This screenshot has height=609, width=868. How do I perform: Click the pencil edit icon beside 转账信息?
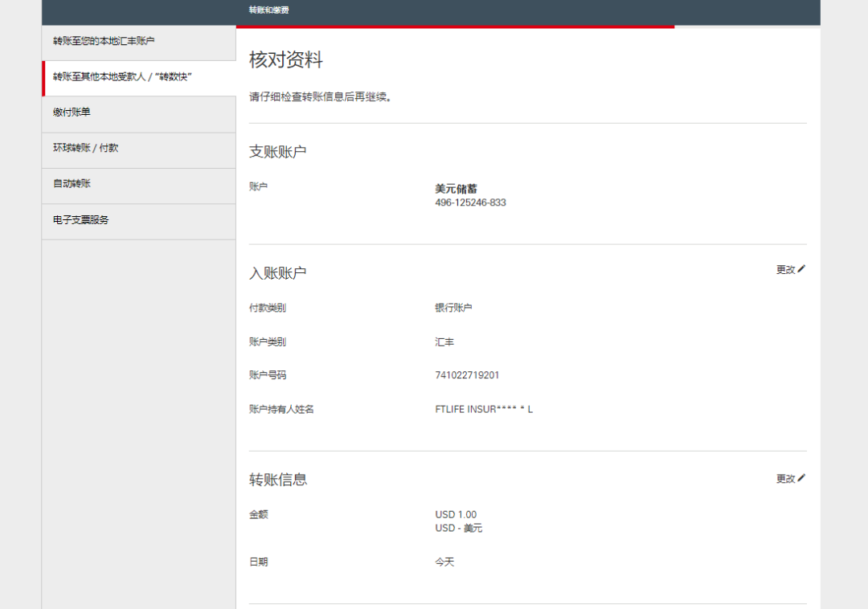coord(802,478)
